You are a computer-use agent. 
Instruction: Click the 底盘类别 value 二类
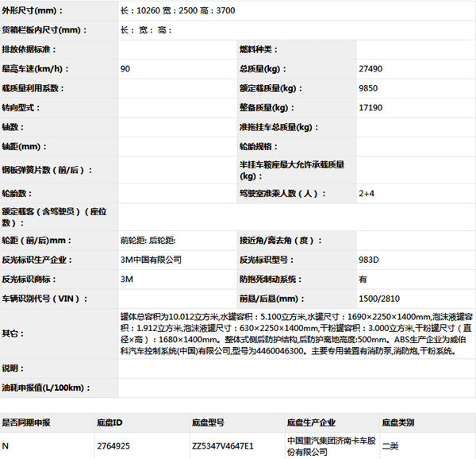[392, 445]
